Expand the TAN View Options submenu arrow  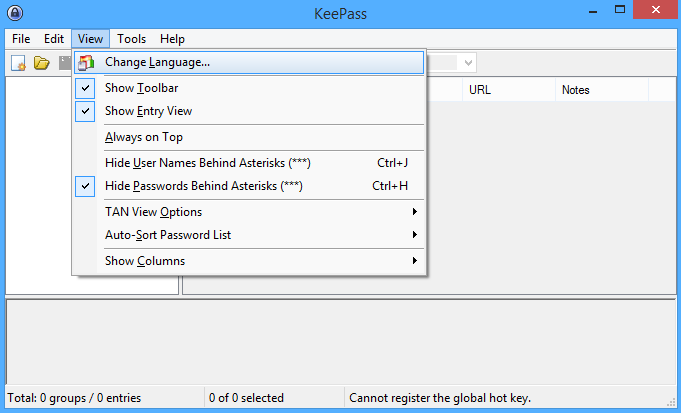click(415, 211)
